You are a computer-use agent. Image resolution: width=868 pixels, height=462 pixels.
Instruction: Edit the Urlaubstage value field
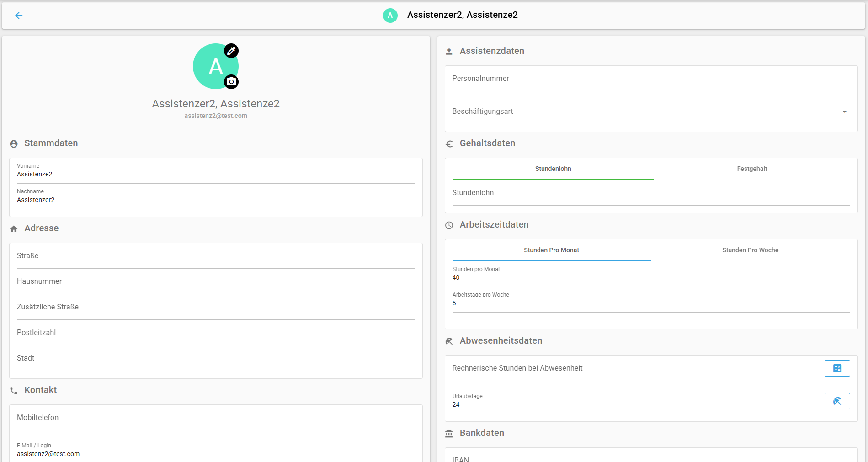635,404
